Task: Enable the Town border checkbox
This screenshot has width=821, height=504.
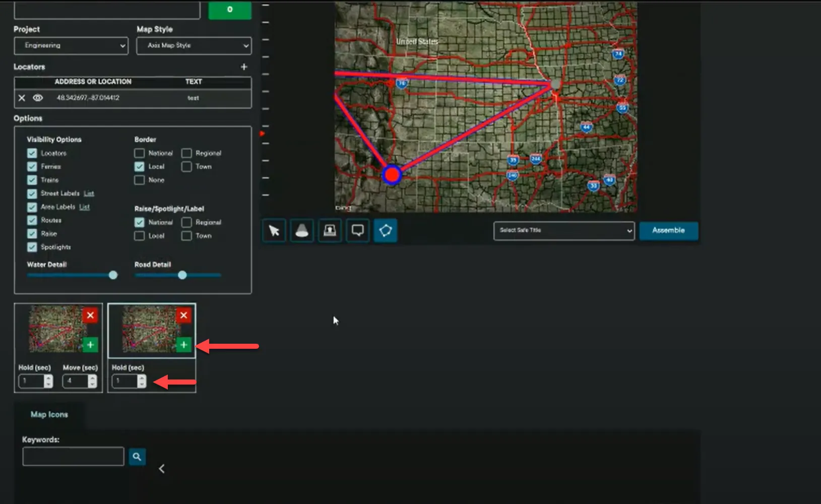Action: 186,166
